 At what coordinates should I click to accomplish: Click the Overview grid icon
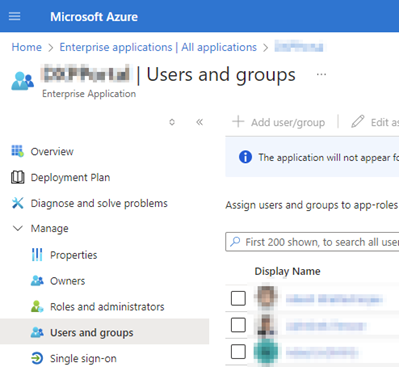coord(17,151)
